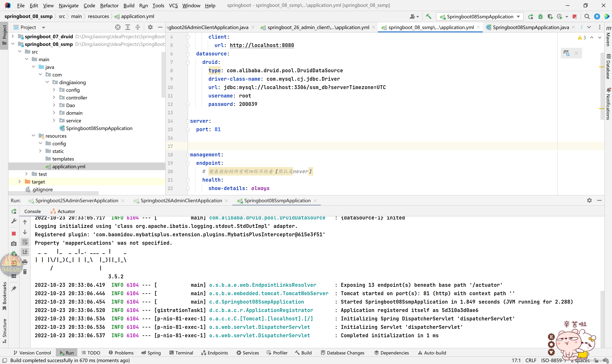This screenshot has width=612, height=364.
Task: Open editor tab more options menu
Action: (600, 27)
